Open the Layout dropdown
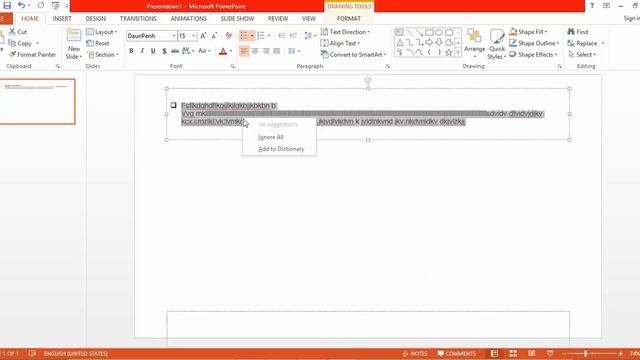The image size is (640, 360). [102, 31]
